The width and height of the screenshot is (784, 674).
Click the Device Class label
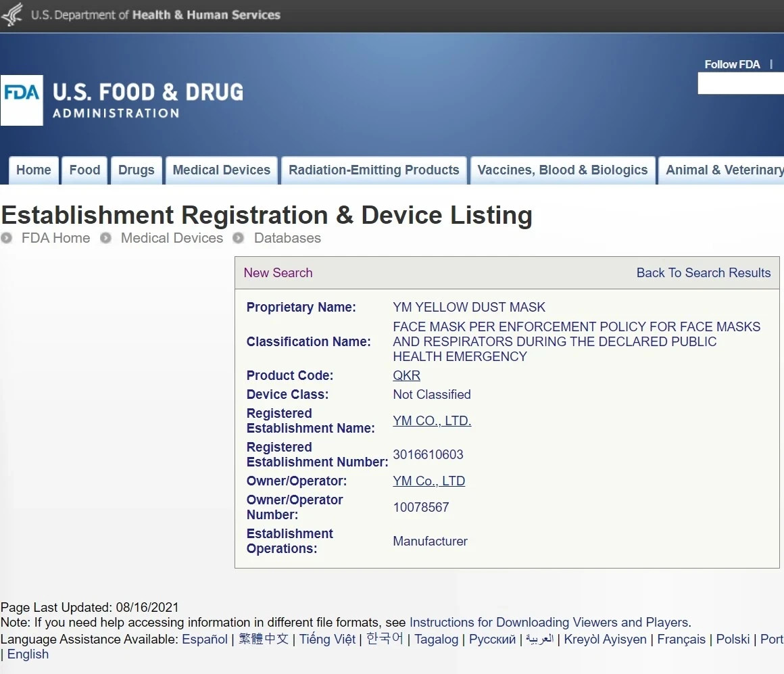click(x=287, y=395)
